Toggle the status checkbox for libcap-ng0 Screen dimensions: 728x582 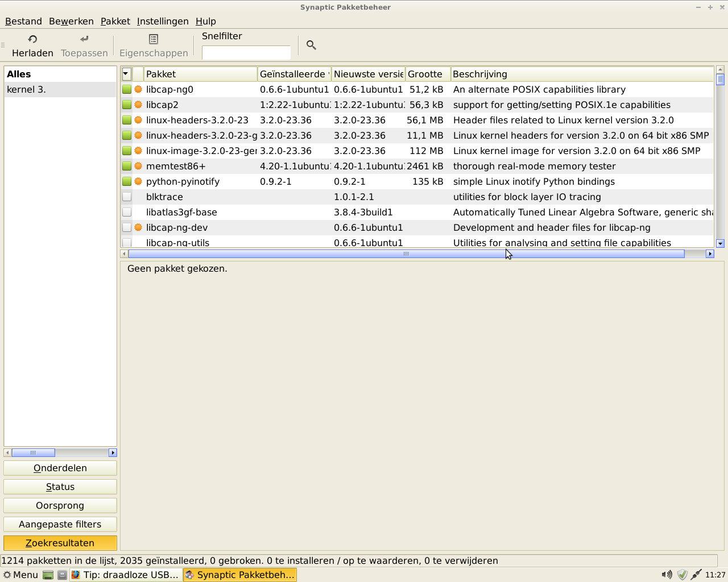click(127, 89)
